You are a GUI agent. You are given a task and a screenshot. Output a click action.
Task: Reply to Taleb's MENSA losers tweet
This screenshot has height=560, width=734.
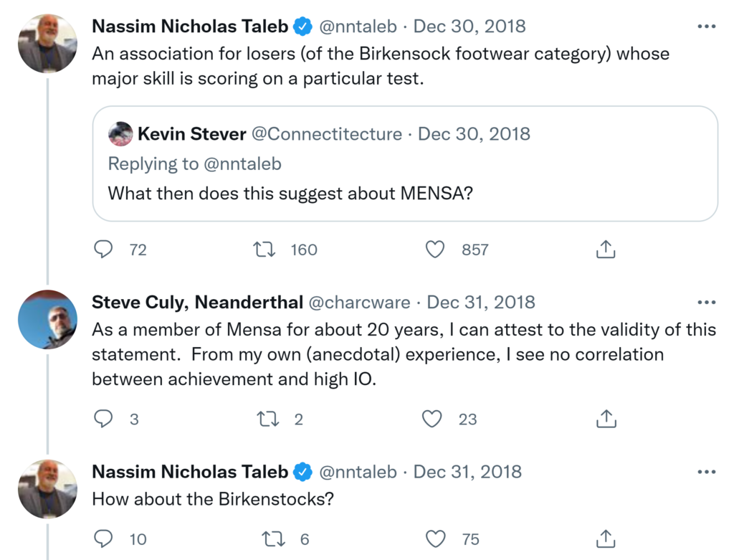(x=105, y=250)
